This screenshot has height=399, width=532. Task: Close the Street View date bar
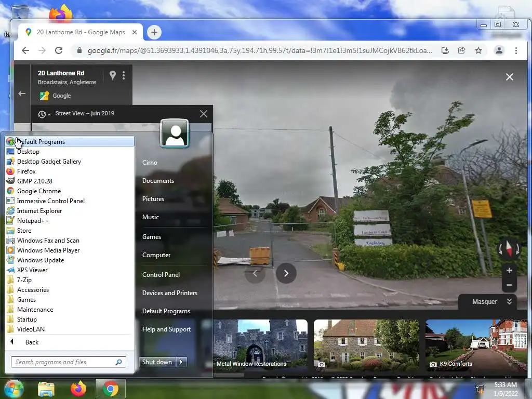pyautogui.click(x=204, y=114)
